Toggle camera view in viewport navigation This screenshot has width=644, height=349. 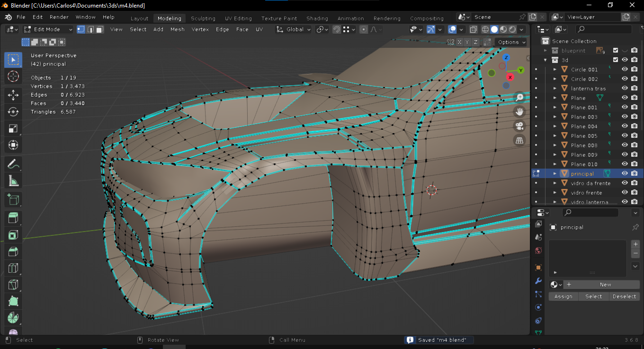[x=519, y=126]
